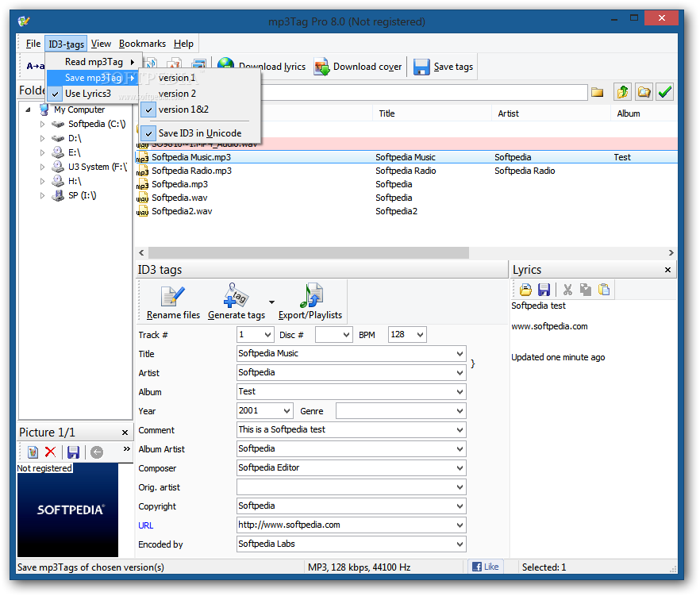Viewport: 700px width, 596px height.
Task: Select version 1 save option
Action: tap(199, 78)
